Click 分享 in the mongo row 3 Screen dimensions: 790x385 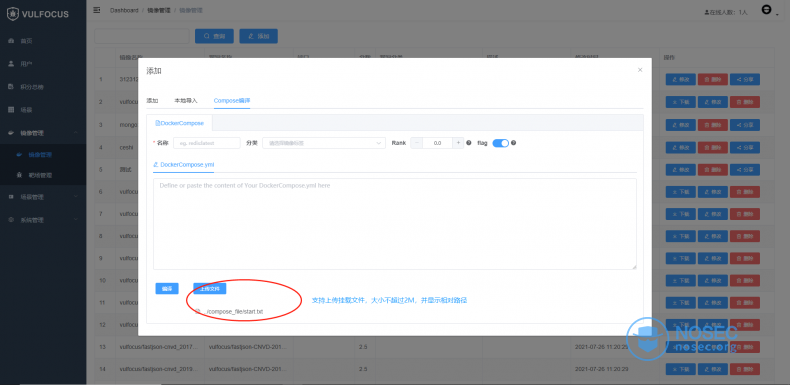[745, 124]
